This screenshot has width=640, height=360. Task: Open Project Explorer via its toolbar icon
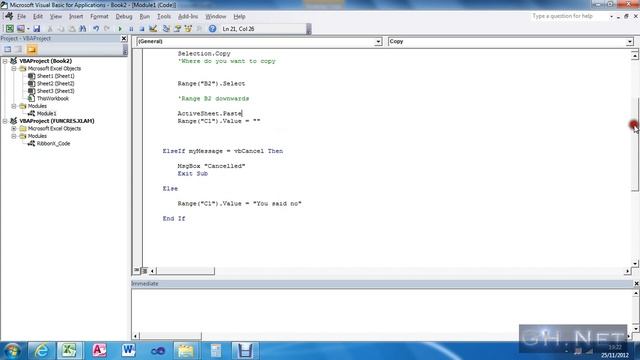tap(166, 29)
